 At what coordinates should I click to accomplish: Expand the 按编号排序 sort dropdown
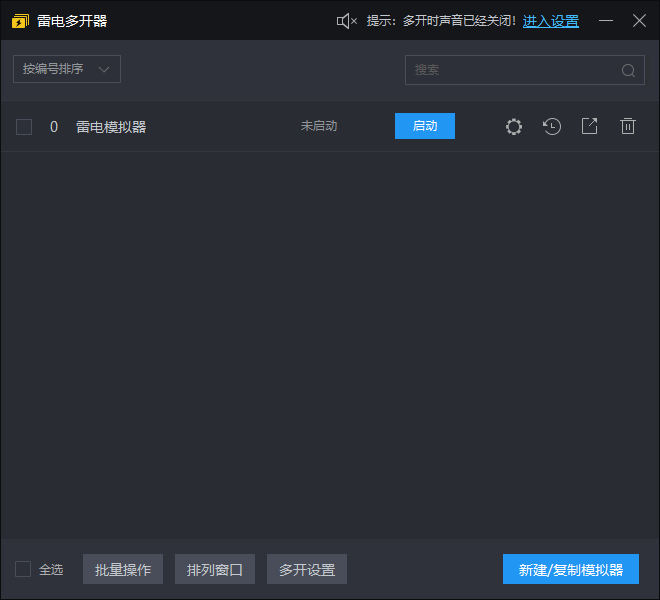67,69
